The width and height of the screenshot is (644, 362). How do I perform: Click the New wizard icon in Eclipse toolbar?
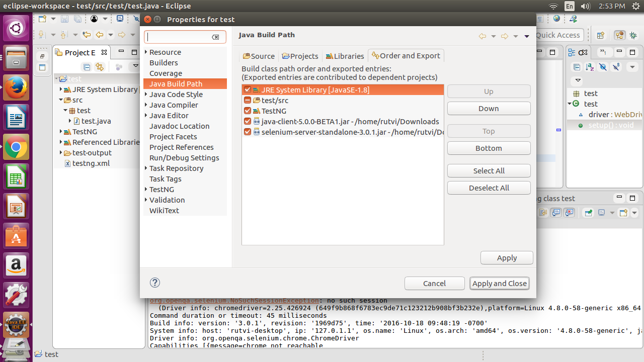[42, 19]
